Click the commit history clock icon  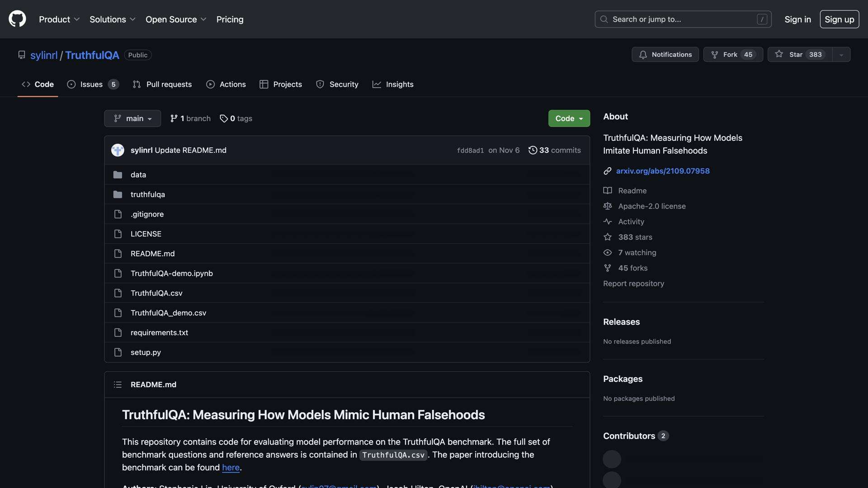[533, 150]
